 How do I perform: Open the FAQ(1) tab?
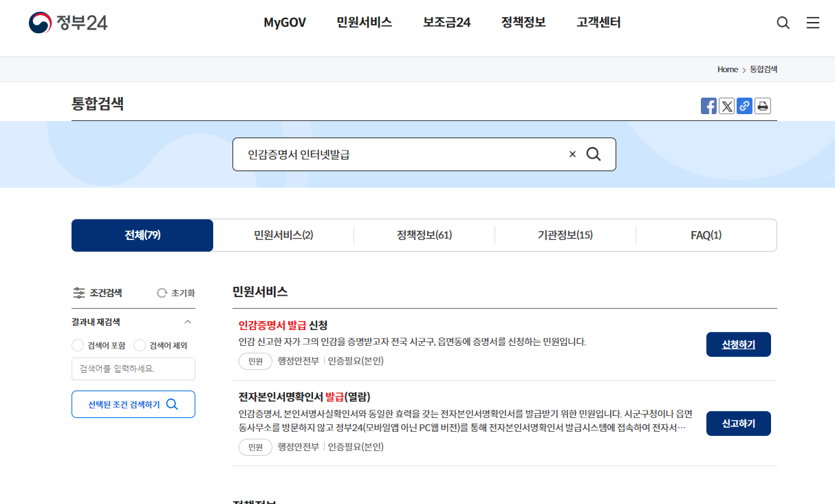(x=706, y=234)
